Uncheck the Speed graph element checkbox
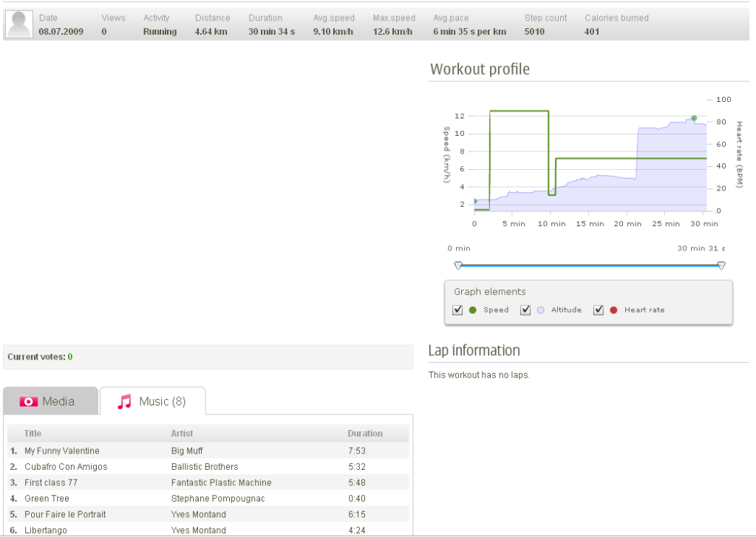 457,310
